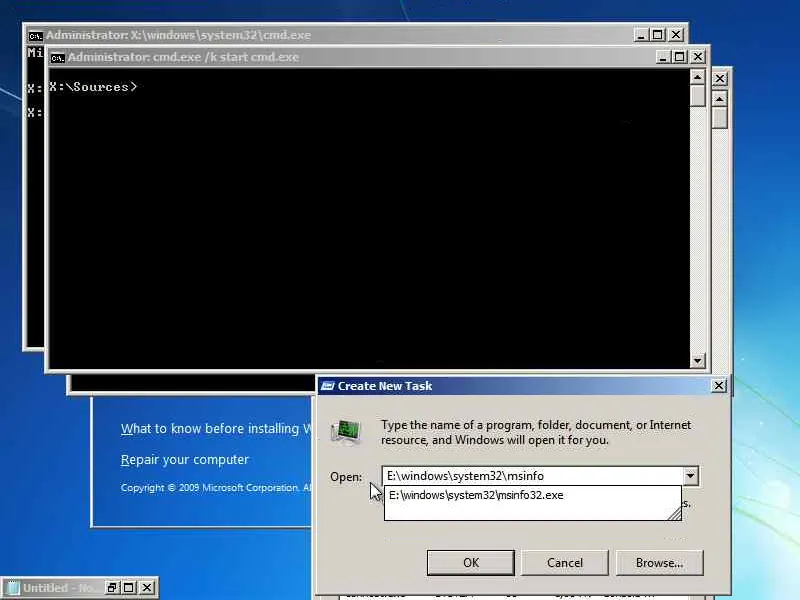Image resolution: width=800 pixels, height=600 pixels.
Task: Click cmd icon of front command window
Action: coord(57,58)
